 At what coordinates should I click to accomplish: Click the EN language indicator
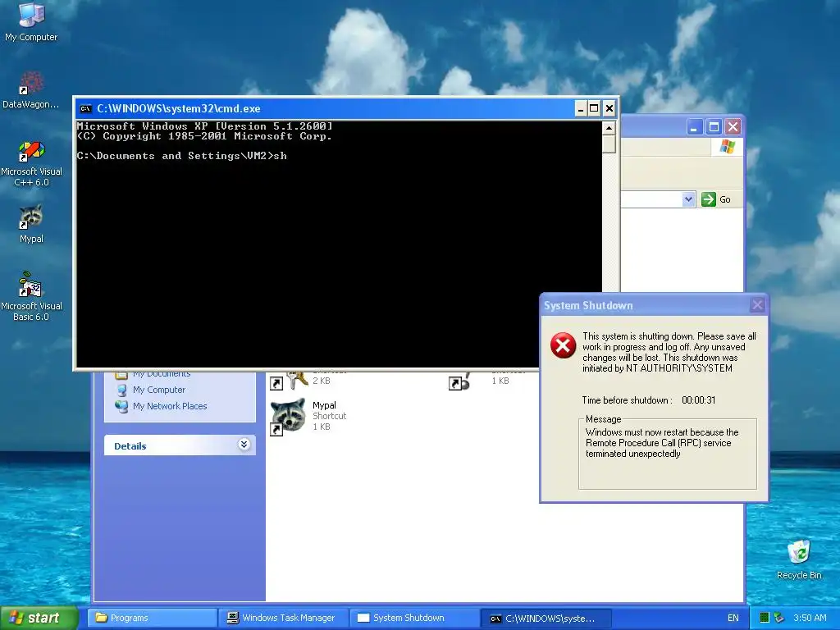(x=733, y=618)
